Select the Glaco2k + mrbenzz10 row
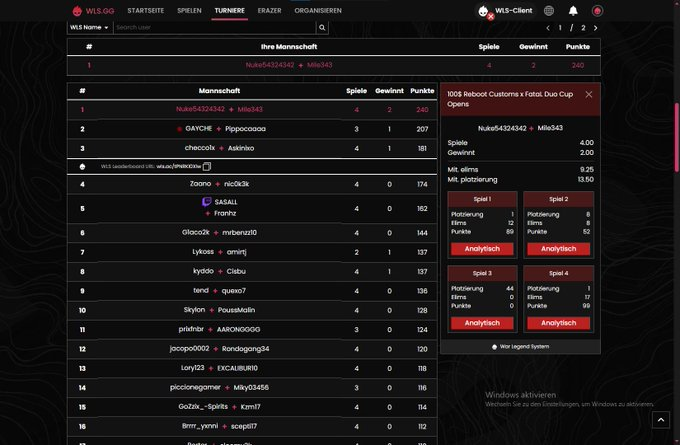This screenshot has width=680, height=445. (x=252, y=233)
